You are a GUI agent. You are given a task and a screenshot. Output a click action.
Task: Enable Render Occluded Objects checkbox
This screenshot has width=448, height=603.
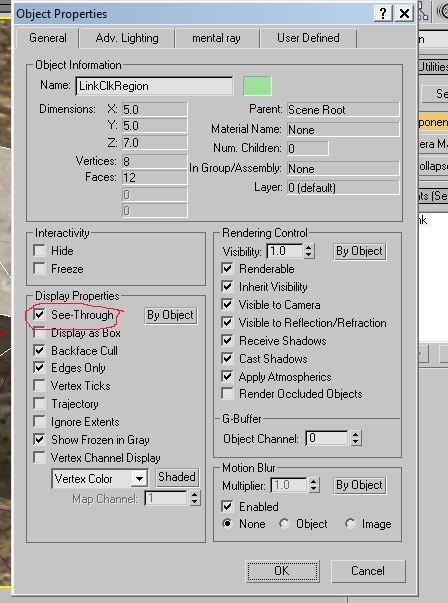[x=227, y=394]
